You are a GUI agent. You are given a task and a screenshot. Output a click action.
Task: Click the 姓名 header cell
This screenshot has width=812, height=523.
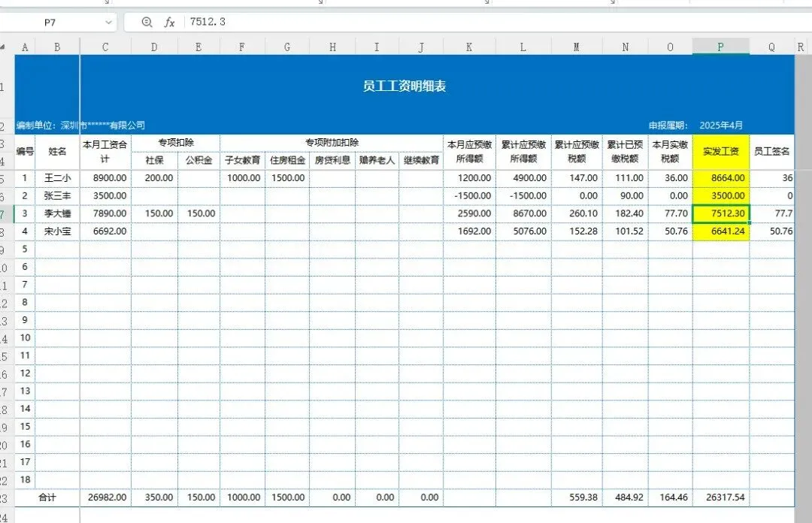click(x=57, y=151)
